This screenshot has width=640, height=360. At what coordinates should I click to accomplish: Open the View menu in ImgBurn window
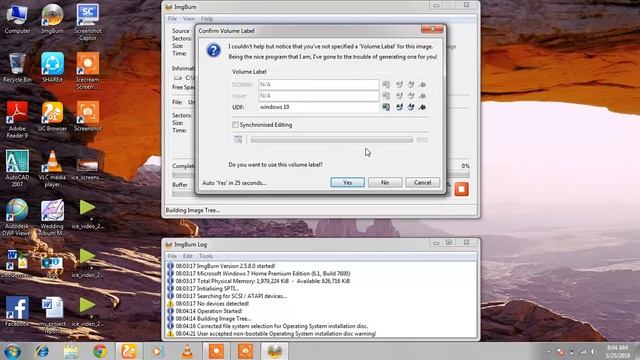(189, 19)
